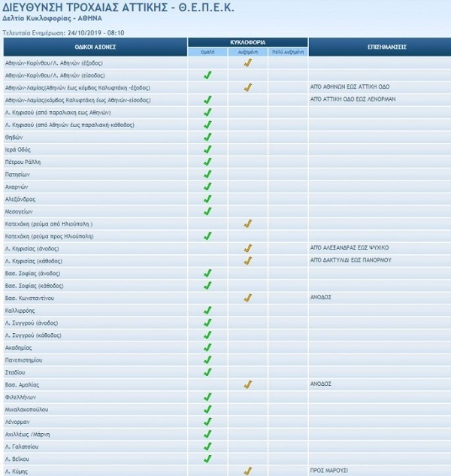Click green check for Πέτρου Ράλλη
The width and height of the screenshot is (451, 476).
click(x=207, y=162)
